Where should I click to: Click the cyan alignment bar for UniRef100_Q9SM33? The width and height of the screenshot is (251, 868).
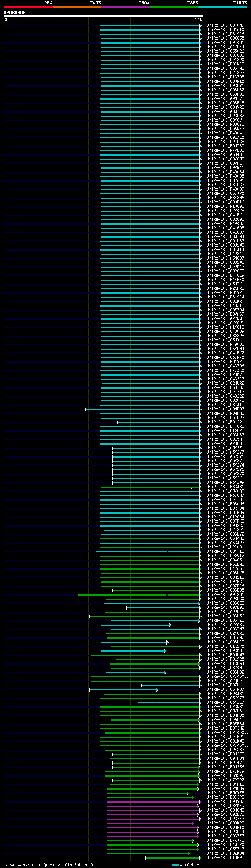(x=133, y=651)
